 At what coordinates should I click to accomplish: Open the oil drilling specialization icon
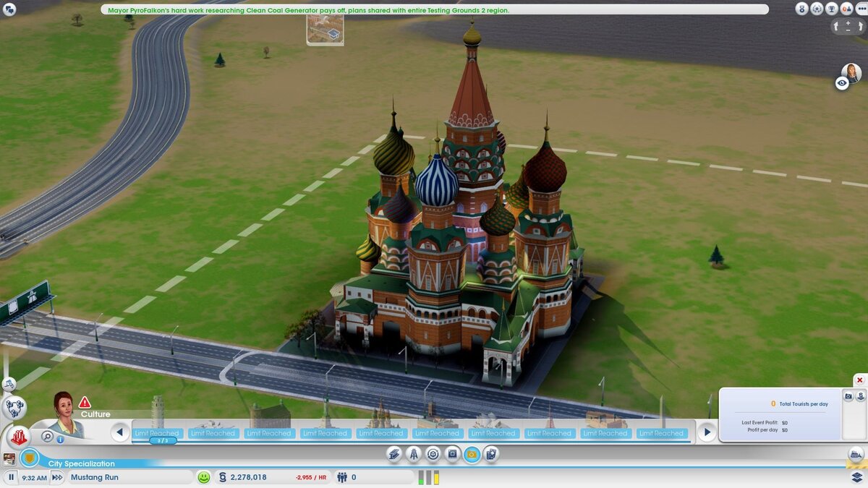point(414,454)
